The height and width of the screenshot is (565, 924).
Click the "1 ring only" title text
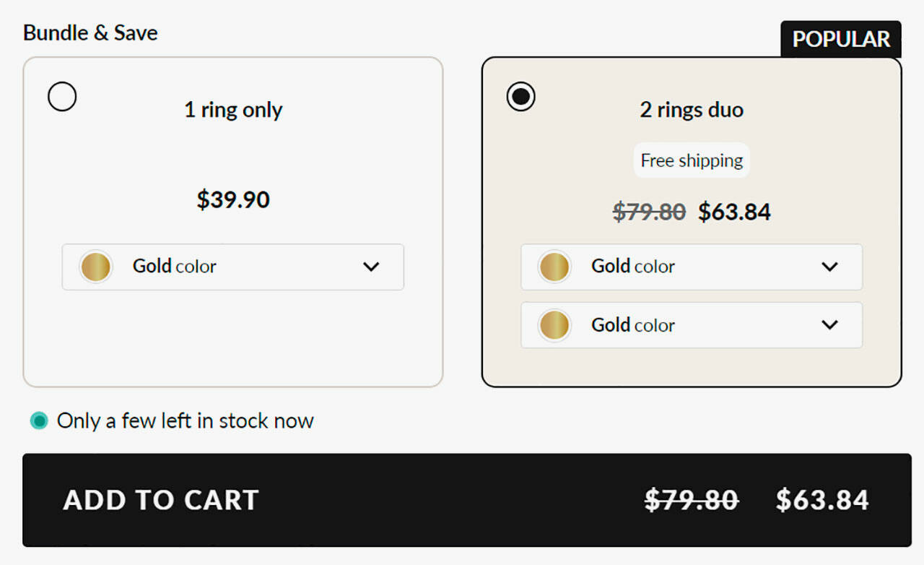(233, 110)
